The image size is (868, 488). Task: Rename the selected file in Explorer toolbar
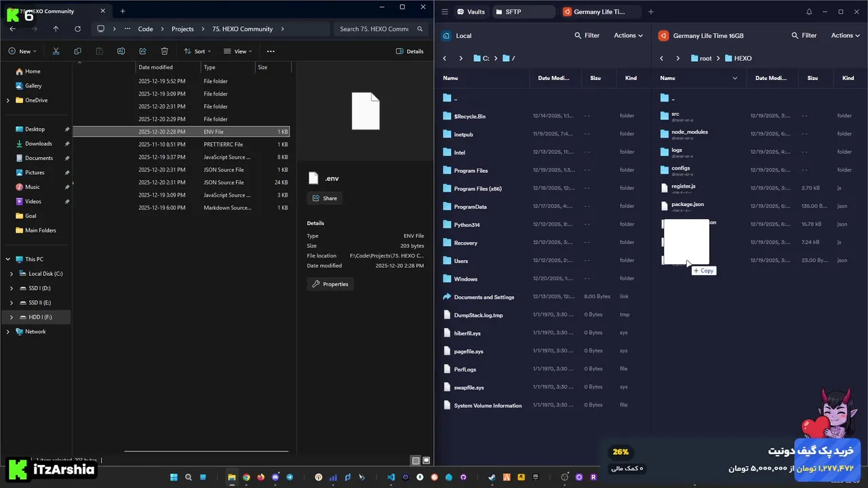click(x=121, y=51)
